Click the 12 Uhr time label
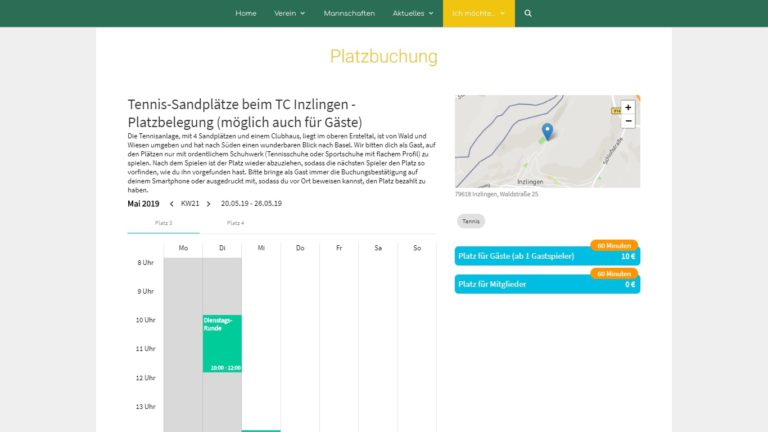The image size is (768, 432). (145, 378)
